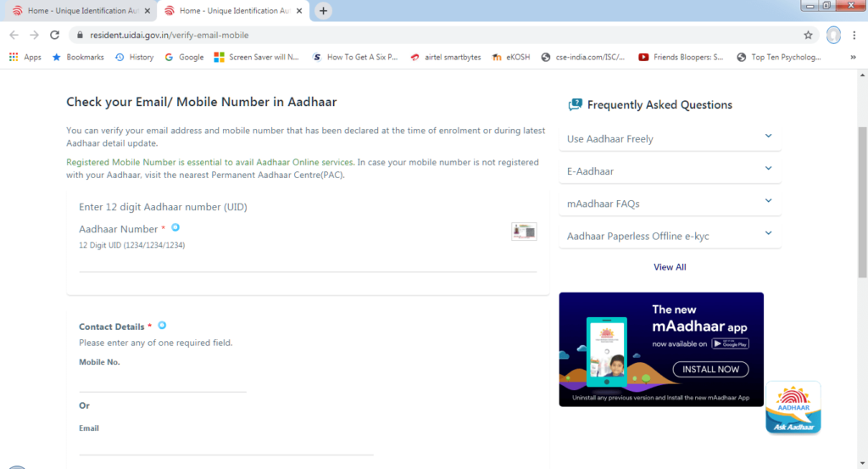This screenshot has width=868, height=469.
Task: Open a new browser tab with plus button
Action: pyautogui.click(x=323, y=11)
